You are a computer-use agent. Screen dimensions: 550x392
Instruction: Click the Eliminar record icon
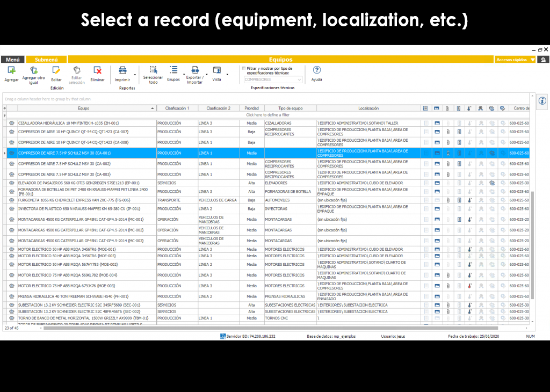tap(98, 70)
